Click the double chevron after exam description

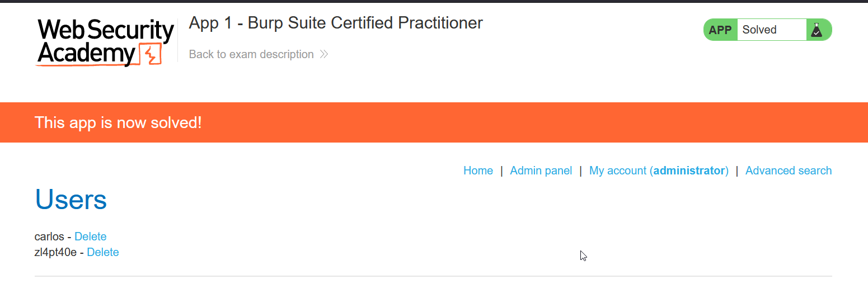(323, 54)
